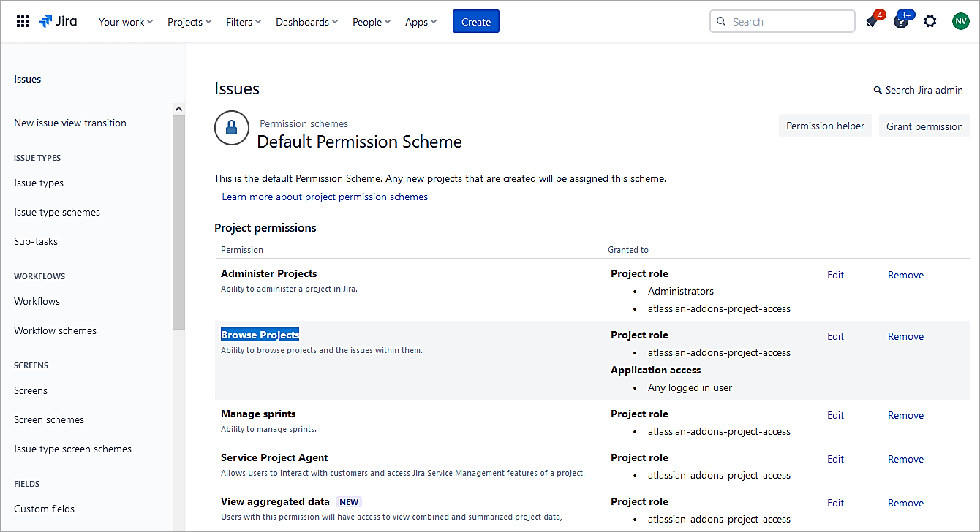Remove the Administer Projects permission
Image resolution: width=980 pixels, height=532 pixels.
tap(905, 275)
